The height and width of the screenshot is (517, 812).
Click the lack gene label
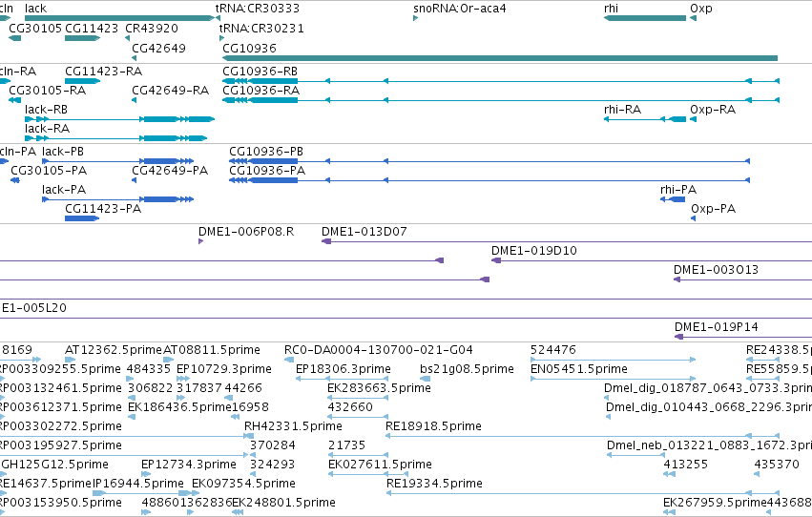click(35, 9)
